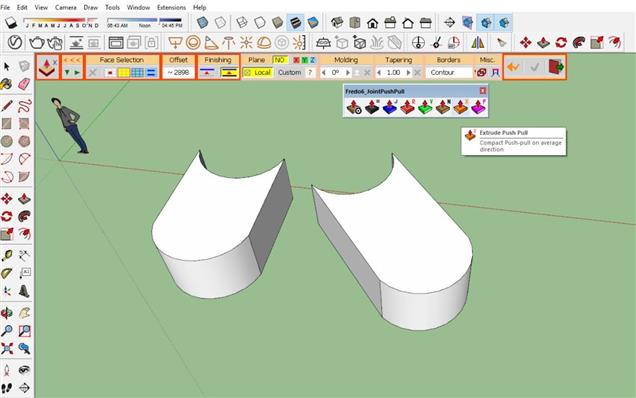Click the plane question mark help button
Image resolution: width=636 pixels, height=398 pixels.
point(310,73)
